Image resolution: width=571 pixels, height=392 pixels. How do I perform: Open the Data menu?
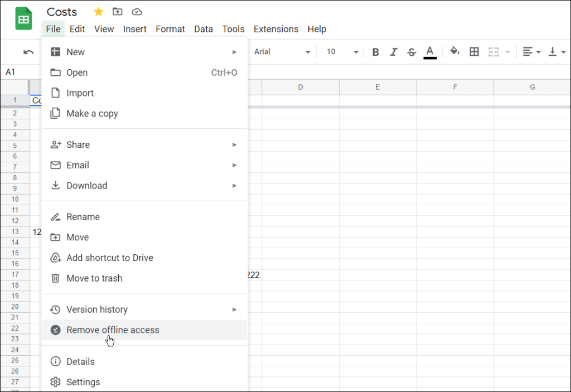(x=203, y=29)
